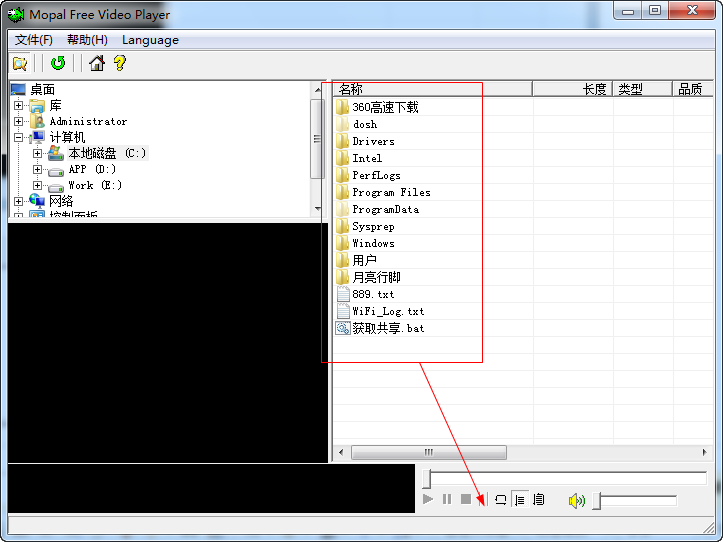
Task: Select the Intel folder
Action: tap(367, 159)
